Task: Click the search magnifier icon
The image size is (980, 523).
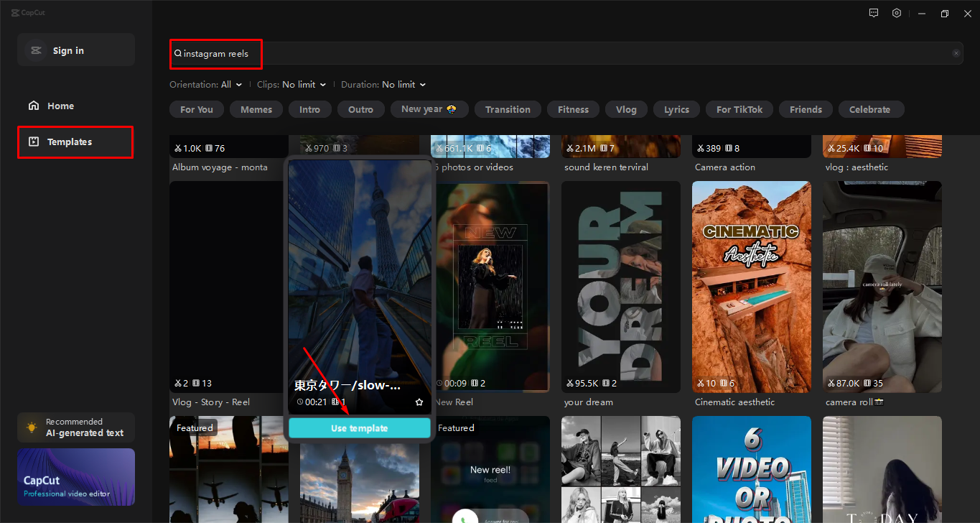Action: [177, 53]
